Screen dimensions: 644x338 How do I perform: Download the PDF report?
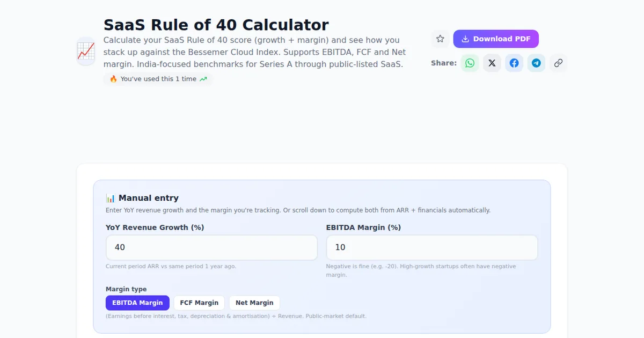pyautogui.click(x=496, y=39)
